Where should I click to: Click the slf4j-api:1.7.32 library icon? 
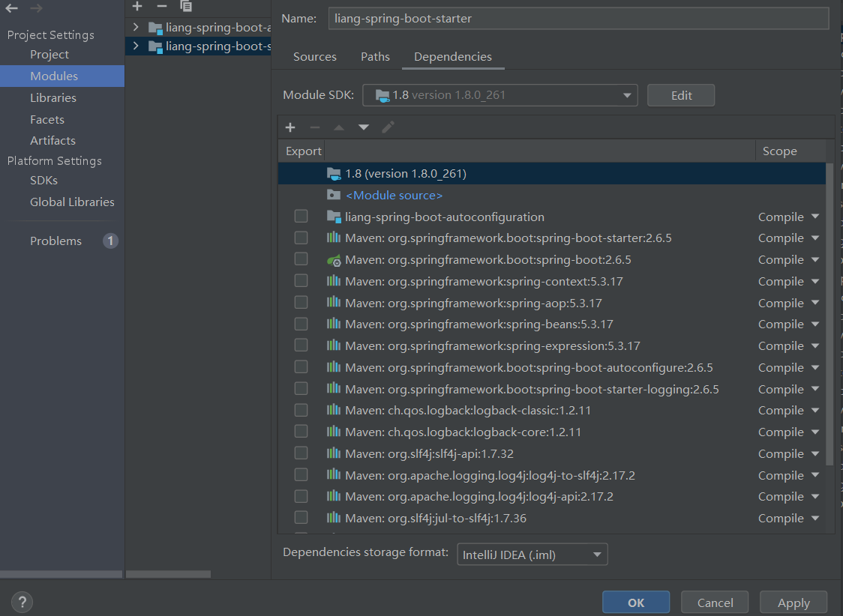click(x=334, y=453)
